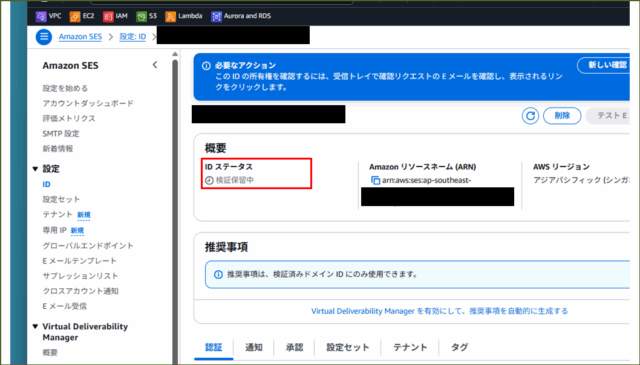Open the Virtual Deliverability Manager を有効にして link
The height and width of the screenshot is (365, 640).
click(x=439, y=312)
